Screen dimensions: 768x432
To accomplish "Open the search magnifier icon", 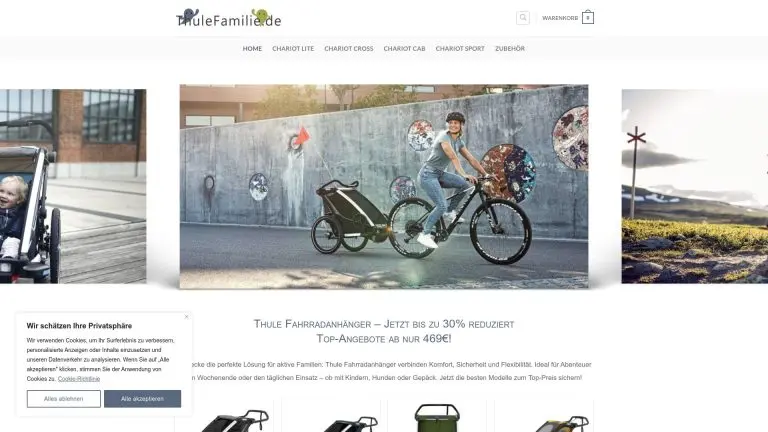I will pos(523,18).
